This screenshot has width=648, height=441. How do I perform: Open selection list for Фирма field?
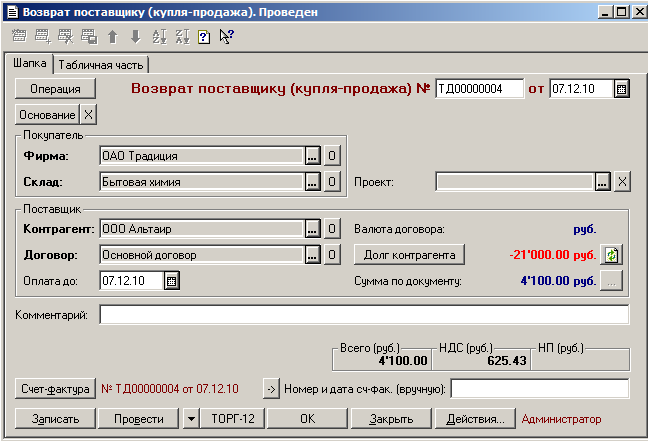[x=313, y=156]
